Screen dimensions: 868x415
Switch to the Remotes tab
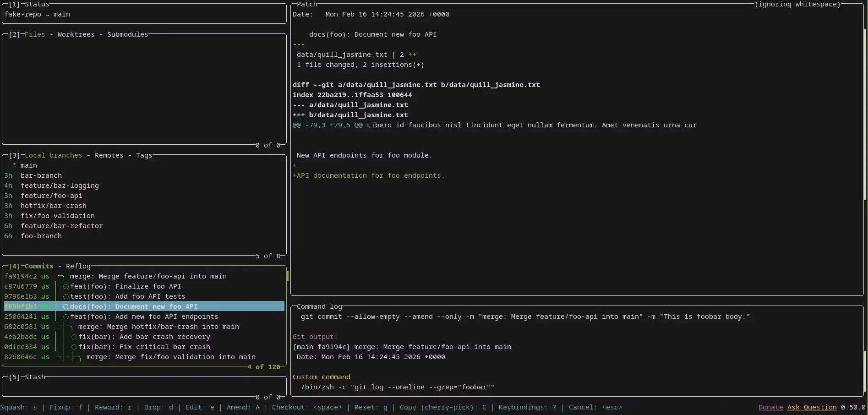pyautogui.click(x=109, y=155)
